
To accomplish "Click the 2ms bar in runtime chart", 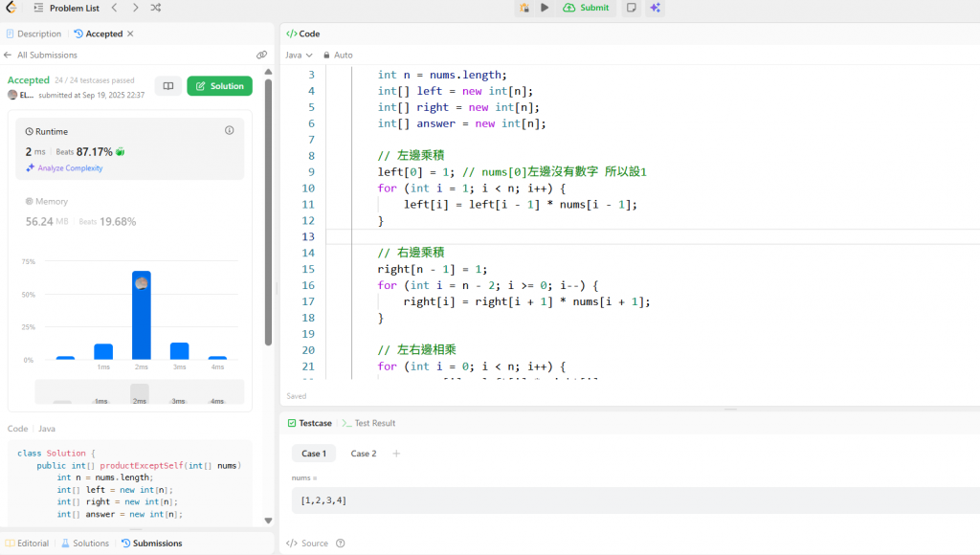I will pyautogui.click(x=142, y=315).
